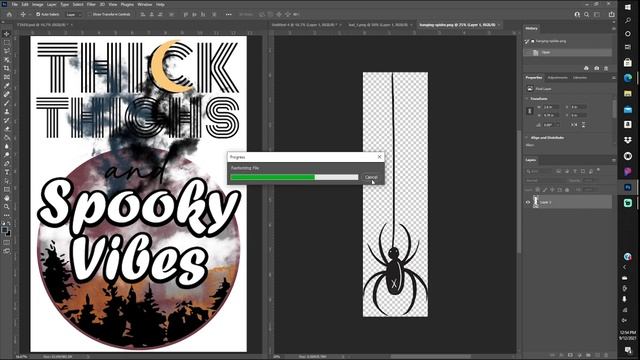
Task: Switch to the Adjustments tab
Action: pyautogui.click(x=558, y=78)
